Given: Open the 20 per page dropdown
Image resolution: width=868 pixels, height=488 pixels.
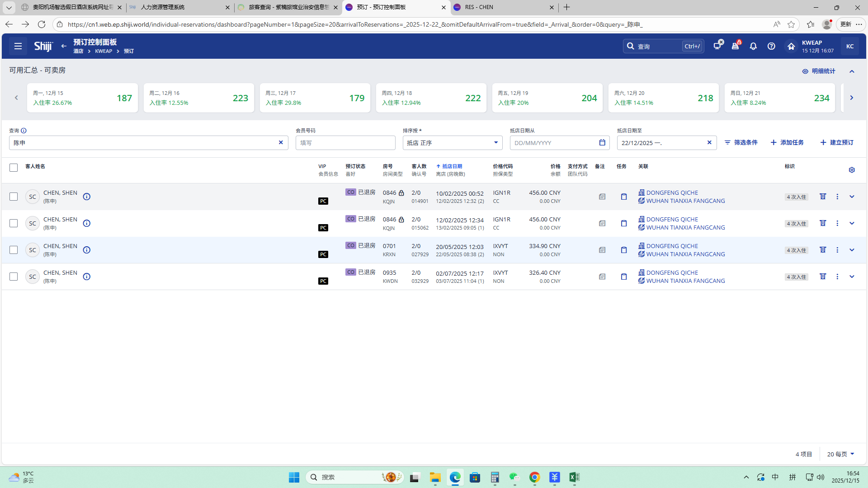Looking at the screenshot, I should point(840,454).
